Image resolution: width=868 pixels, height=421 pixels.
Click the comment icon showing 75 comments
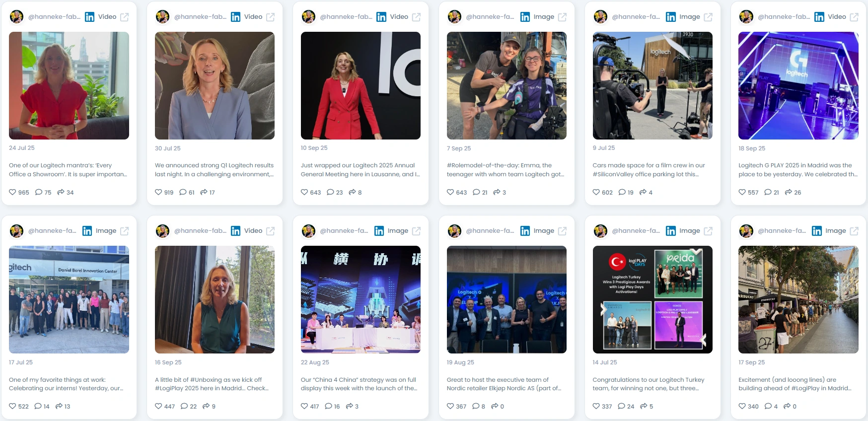[x=39, y=192]
